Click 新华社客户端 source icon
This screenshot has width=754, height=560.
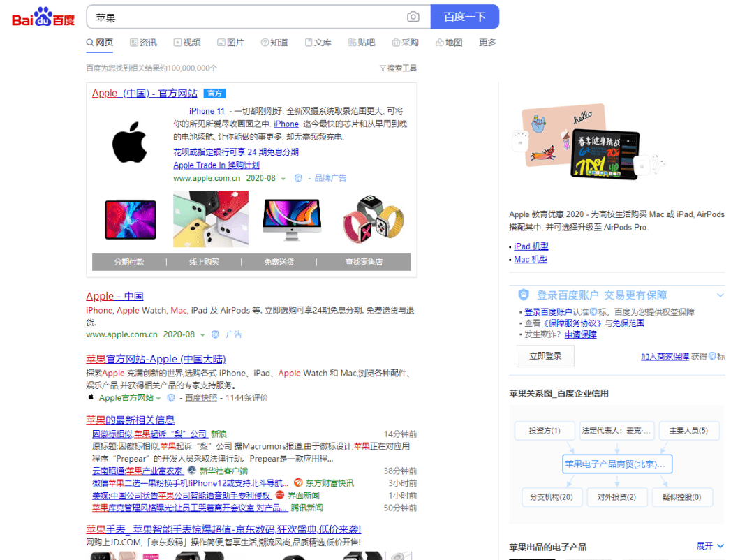(x=192, y=471)
